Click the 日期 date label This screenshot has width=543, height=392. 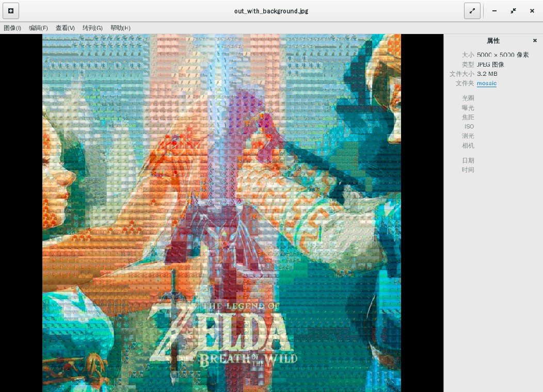pos(468,160)
